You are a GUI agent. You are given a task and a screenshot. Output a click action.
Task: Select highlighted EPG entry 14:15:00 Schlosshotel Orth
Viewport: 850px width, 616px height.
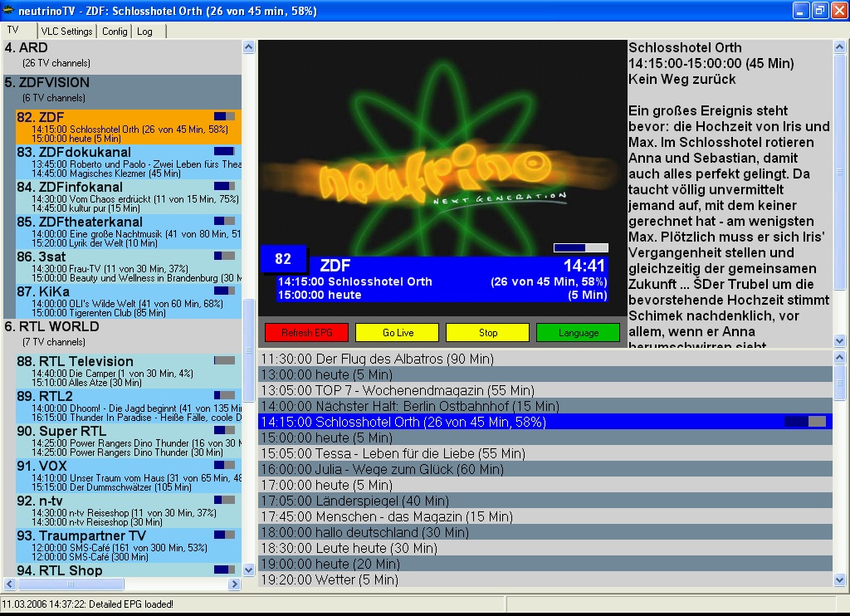coord(545,422)
